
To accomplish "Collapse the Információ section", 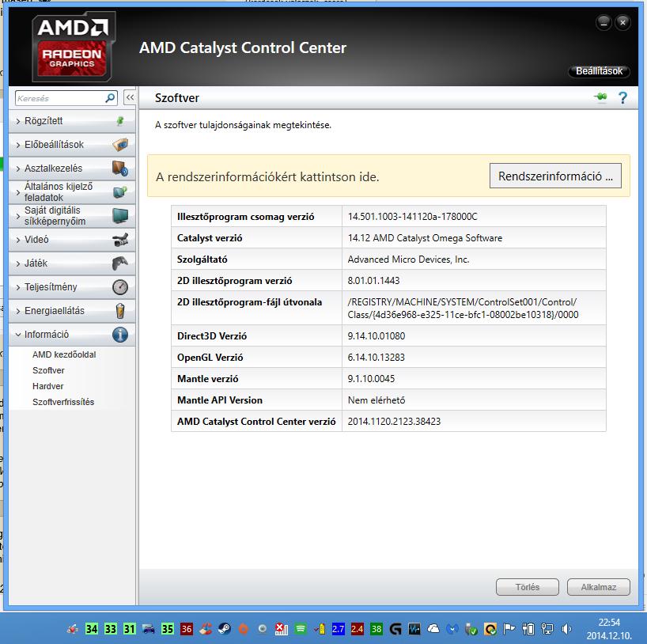I will (x=72, y=335).
